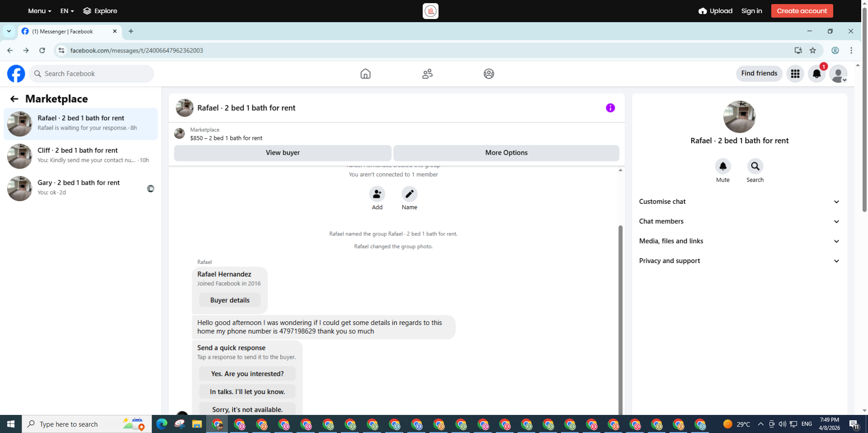Open the Windows notification center icon
This screenshot has height=433, width=868.
point(854,424)
